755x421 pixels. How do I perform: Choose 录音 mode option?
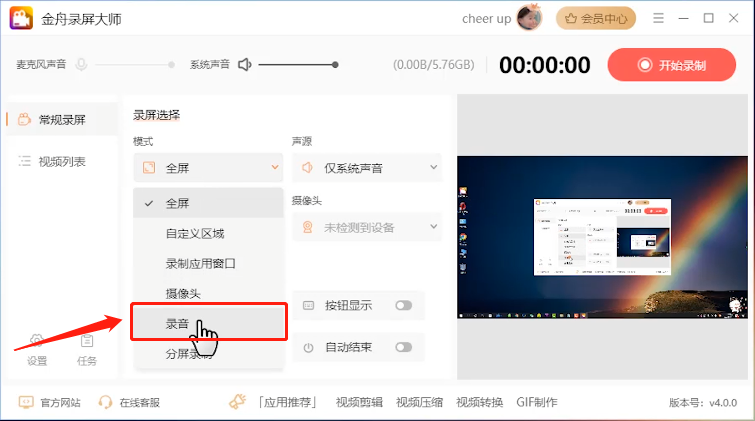click(209, 323)
